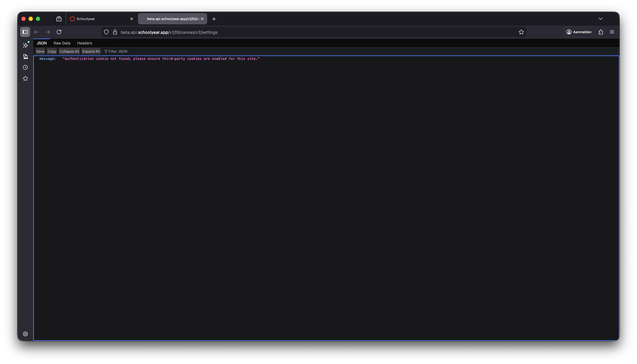The image size is (637, 364).
Task: Open the bookmarks star sidebar icon
Action: click(25, 78)
